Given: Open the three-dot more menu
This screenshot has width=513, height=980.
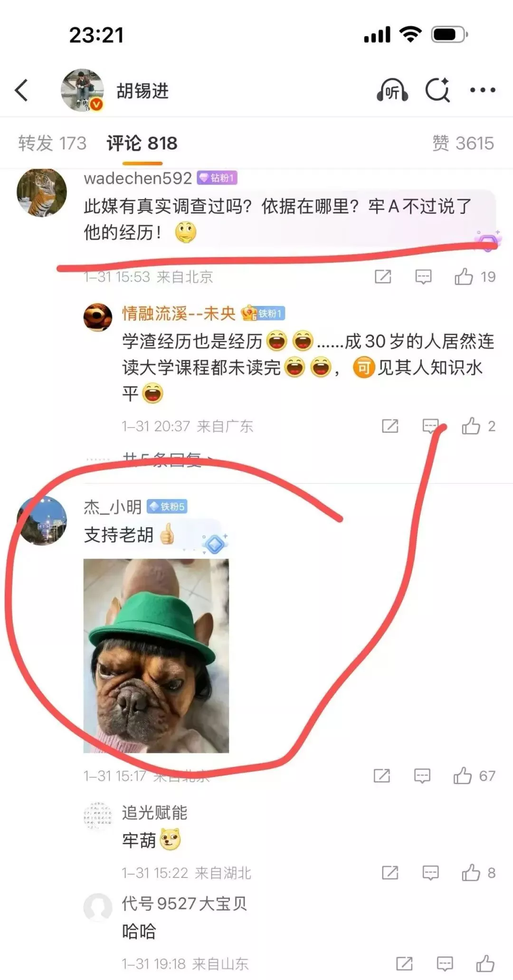Looking at the screenshot, I should pos(483,90).
